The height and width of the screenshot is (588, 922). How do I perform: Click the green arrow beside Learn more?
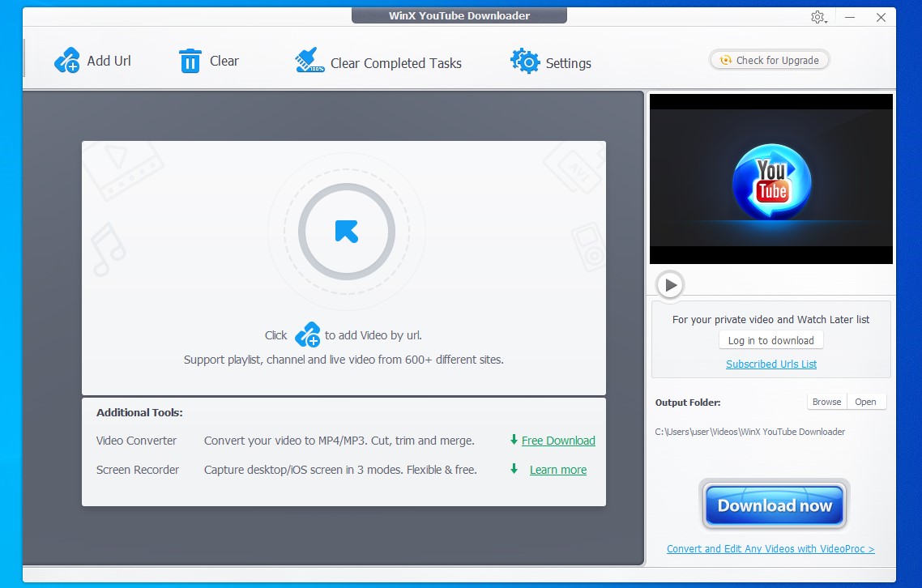pyautogui.click(x=514, y=469)
